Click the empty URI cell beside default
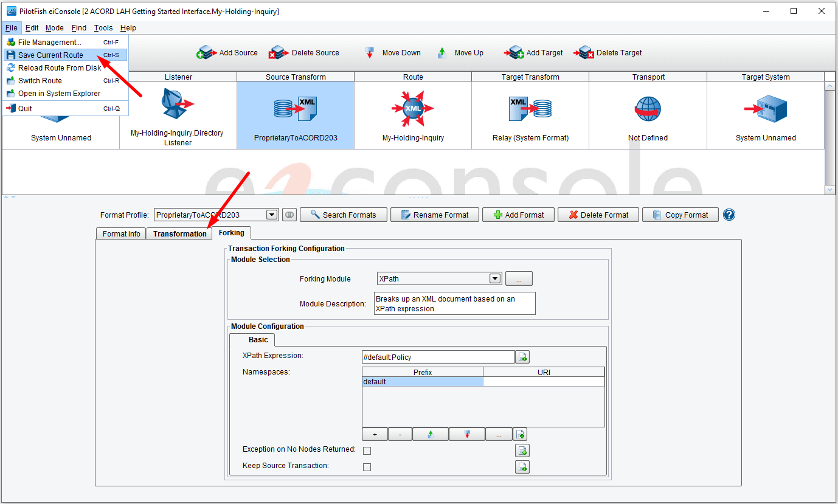The image size is (838, 504). 544,382
